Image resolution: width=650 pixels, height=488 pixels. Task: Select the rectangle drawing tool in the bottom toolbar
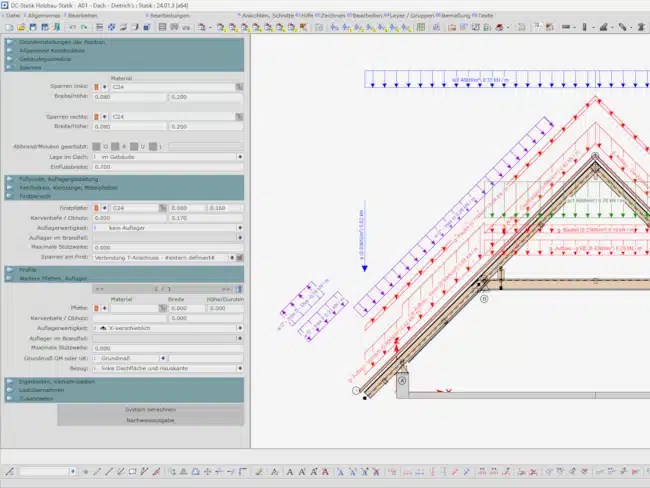[x=132, y=471]
